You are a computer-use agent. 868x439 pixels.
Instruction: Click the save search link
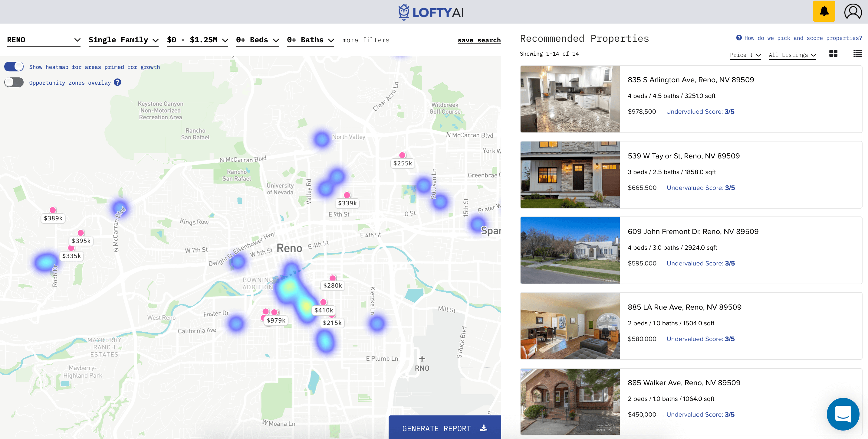click(479, 41)
